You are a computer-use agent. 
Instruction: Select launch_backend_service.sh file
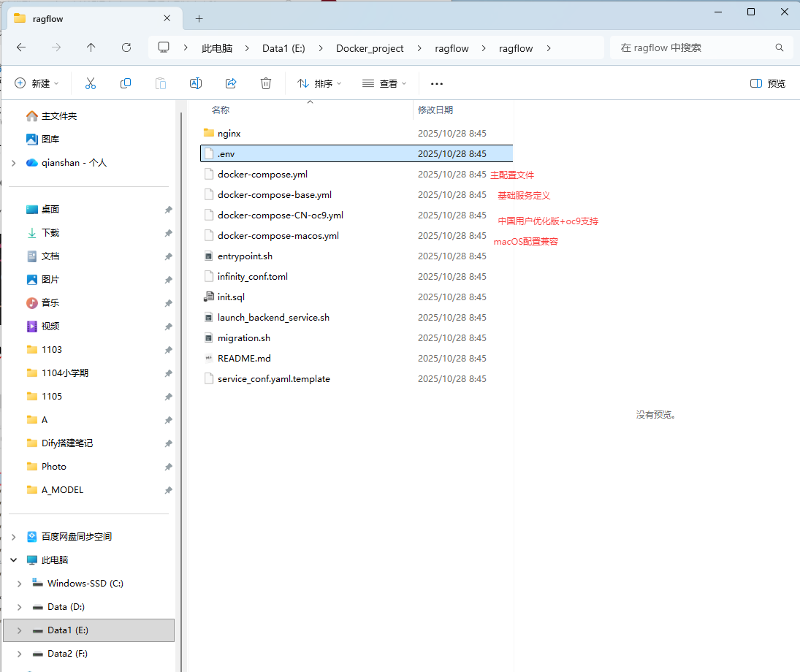(x=357, y=317)
